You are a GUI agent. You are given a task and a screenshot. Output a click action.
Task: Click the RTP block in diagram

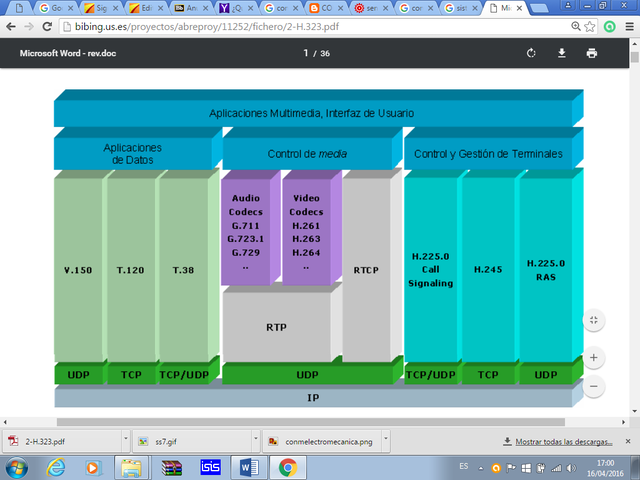276,327
